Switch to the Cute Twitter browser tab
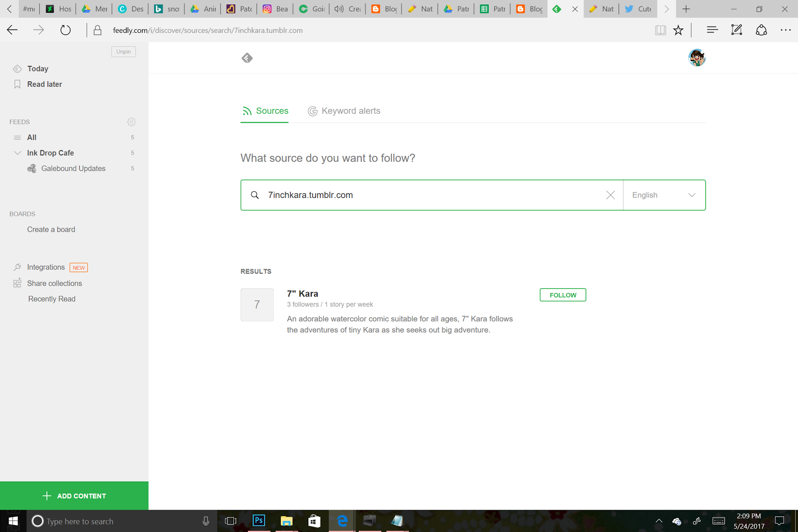 click(x=638, y=9)
